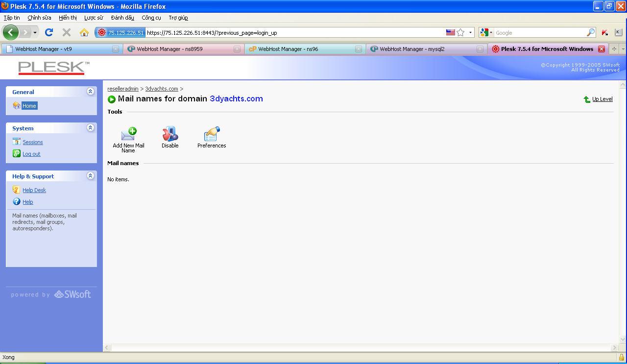Viewport: 627px width, 364px height.
Task: Collapse the System sidebar panel
Action: pos(90,127)
